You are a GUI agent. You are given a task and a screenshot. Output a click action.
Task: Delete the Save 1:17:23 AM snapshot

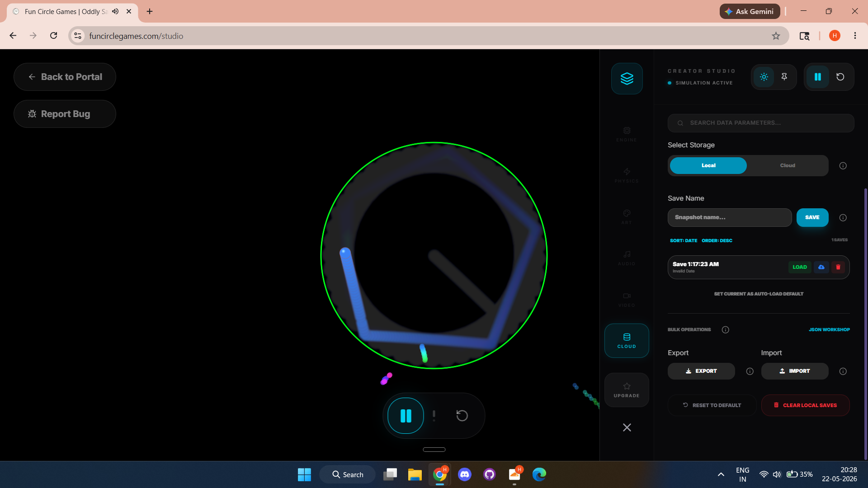pos(838,267)
